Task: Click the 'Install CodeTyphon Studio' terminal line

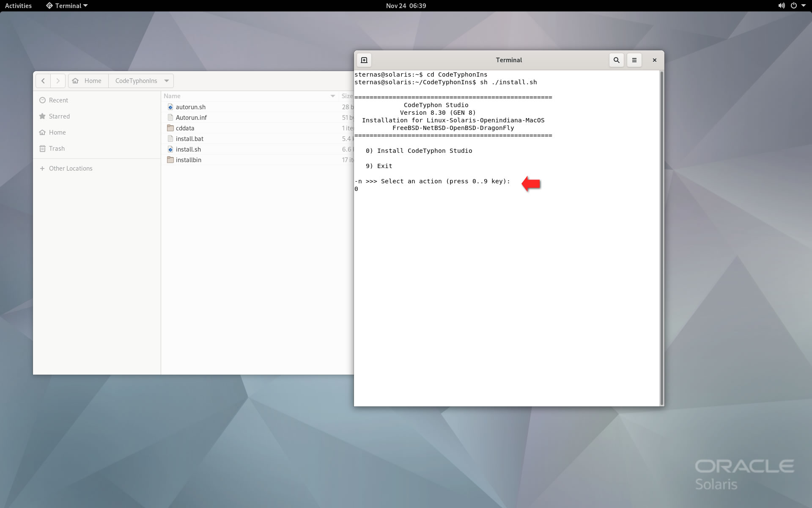Action: pyautogui.click(x=419, y=151)
